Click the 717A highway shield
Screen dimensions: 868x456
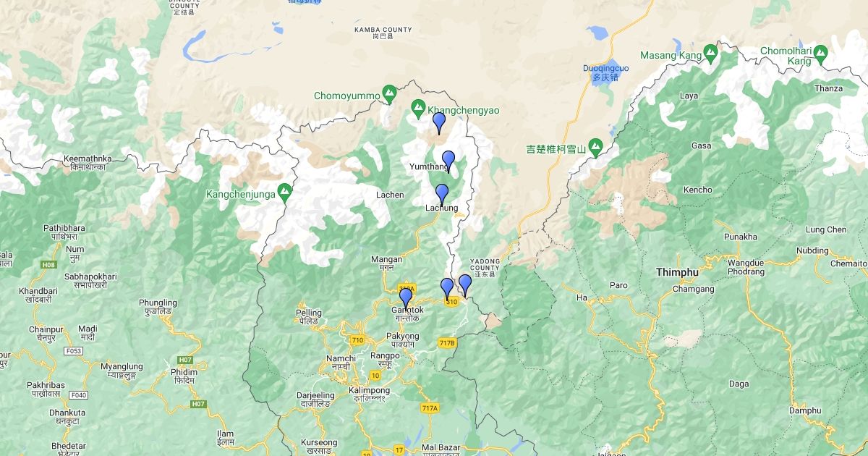pyautogui.click(x=430, y=408)
